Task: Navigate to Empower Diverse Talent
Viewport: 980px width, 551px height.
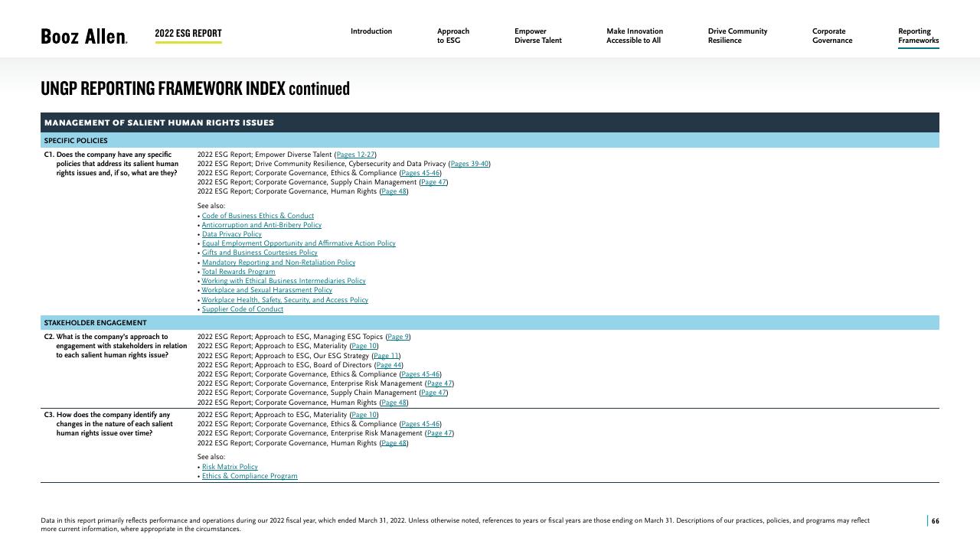Action: click(x=538, y=36)
